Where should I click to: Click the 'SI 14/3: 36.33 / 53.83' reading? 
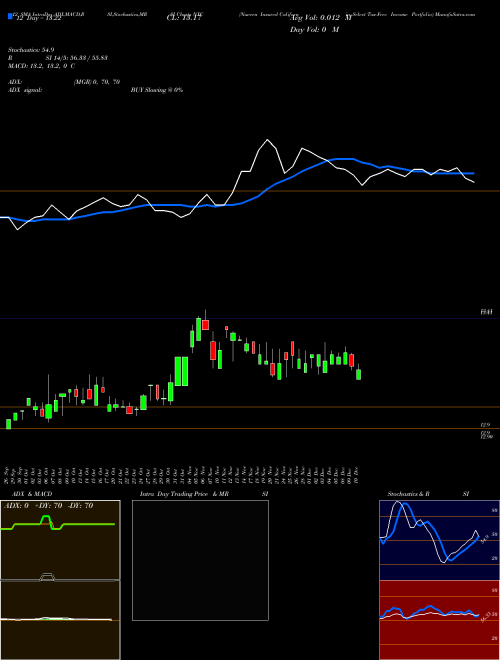point(77,58)
